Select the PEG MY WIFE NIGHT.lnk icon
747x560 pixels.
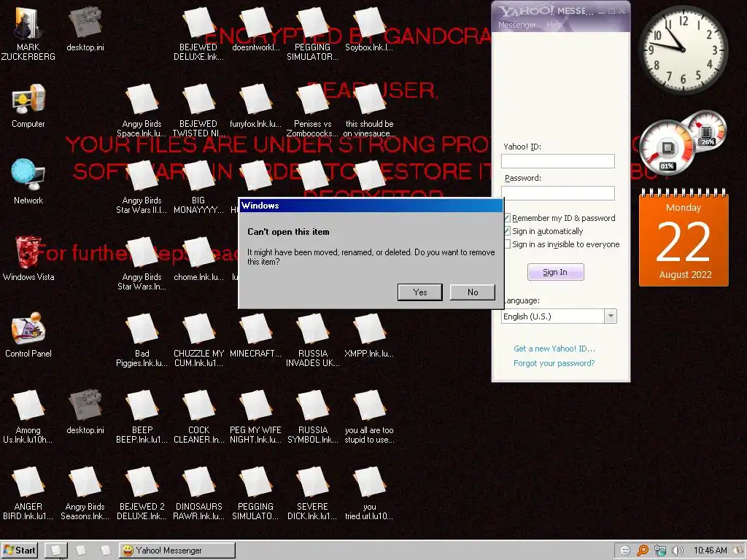coord(255,416)
